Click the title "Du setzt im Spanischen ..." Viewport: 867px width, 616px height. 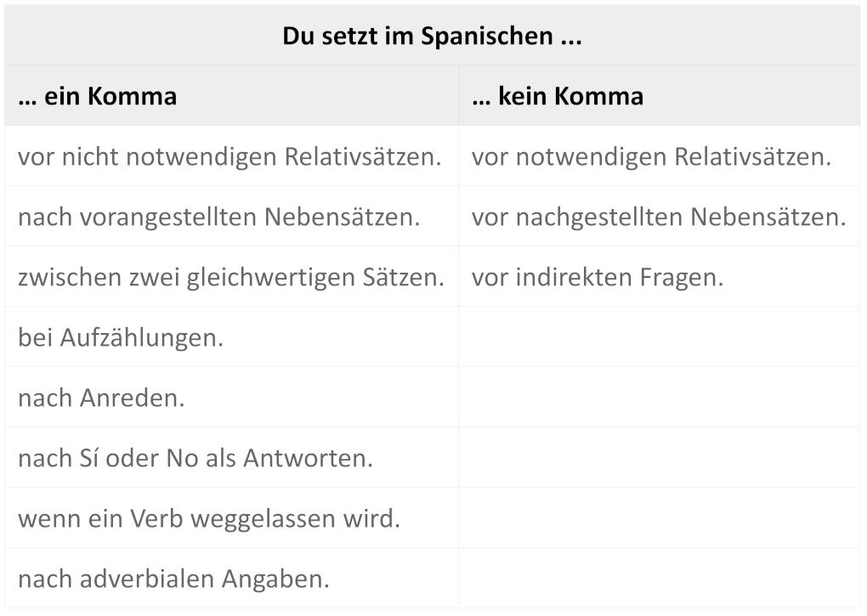coord(432,37)
